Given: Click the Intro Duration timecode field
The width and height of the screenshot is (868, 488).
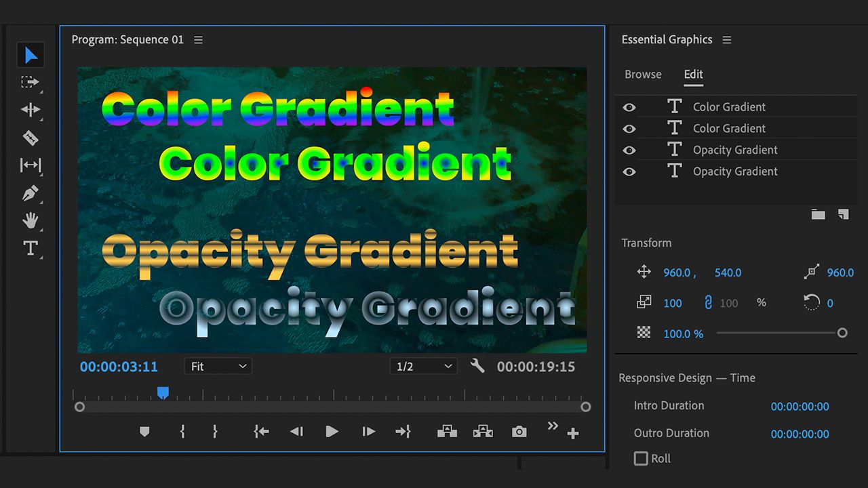Looking at the screenshot, I should tap(800, 407).
